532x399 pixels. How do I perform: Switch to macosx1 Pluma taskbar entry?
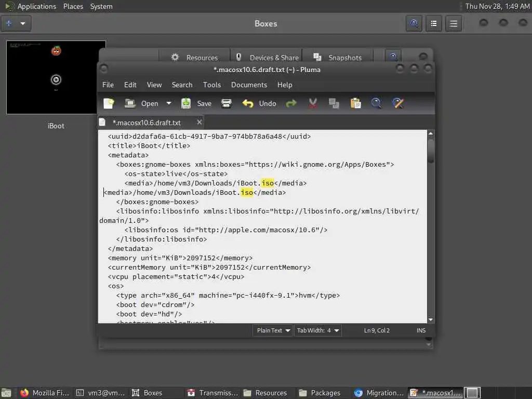point(436,393)
